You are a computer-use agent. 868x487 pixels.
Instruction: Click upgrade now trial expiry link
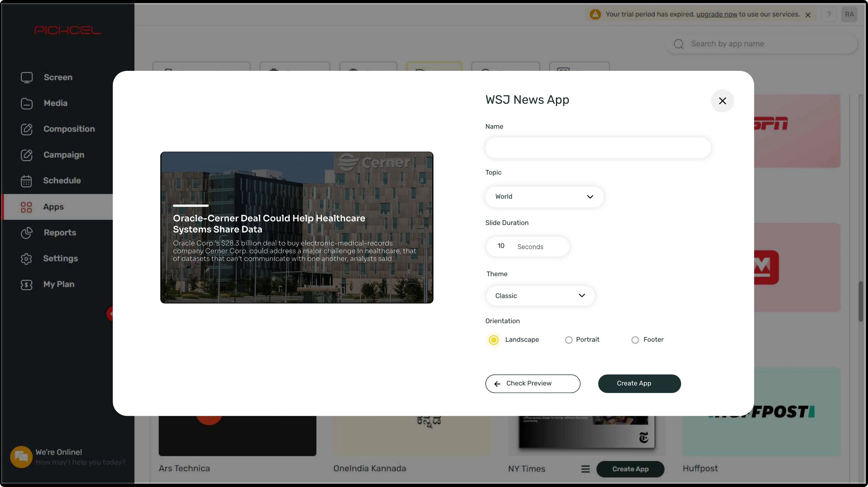717,14
